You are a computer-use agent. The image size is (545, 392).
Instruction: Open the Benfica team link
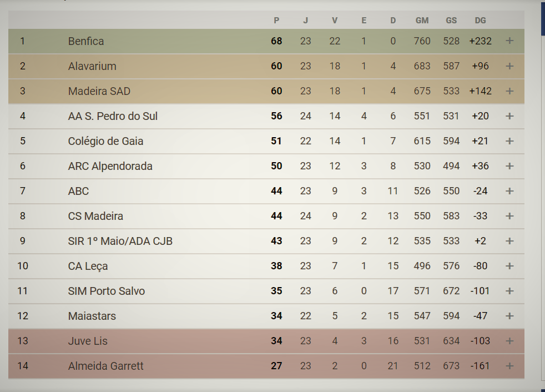click(x=86, y=41)
